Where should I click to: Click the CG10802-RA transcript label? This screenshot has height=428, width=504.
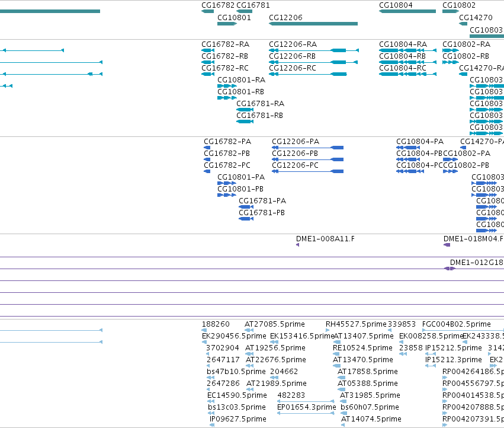467,44
